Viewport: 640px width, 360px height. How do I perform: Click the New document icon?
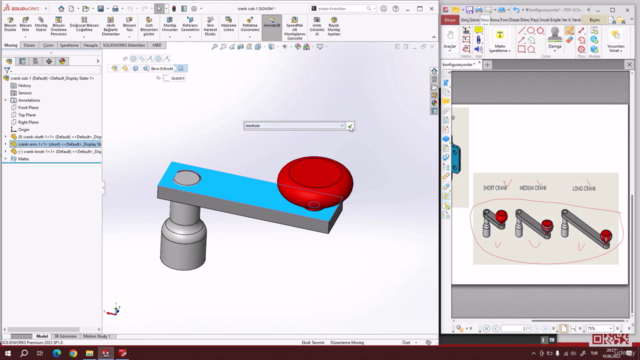point(71,9)
